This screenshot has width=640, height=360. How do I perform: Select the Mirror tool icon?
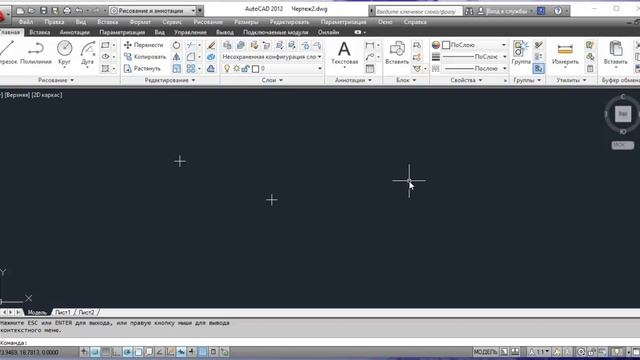point(176,57)
